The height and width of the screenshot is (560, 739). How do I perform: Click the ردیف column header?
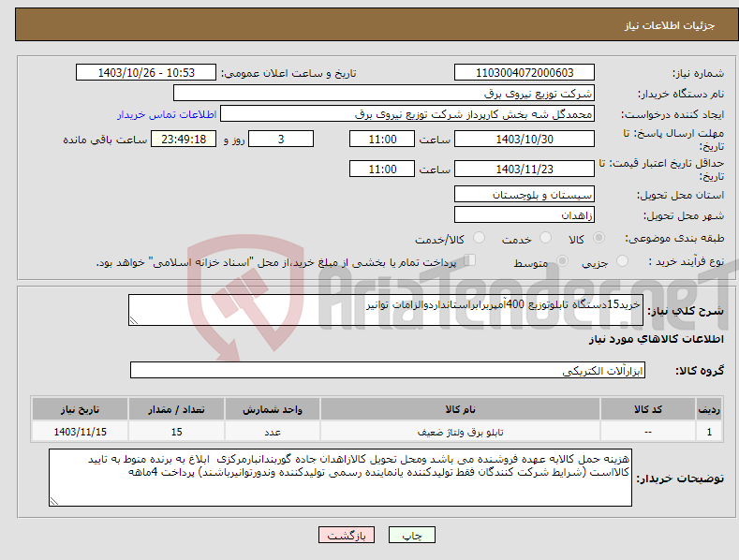click(x=709, y=409)
